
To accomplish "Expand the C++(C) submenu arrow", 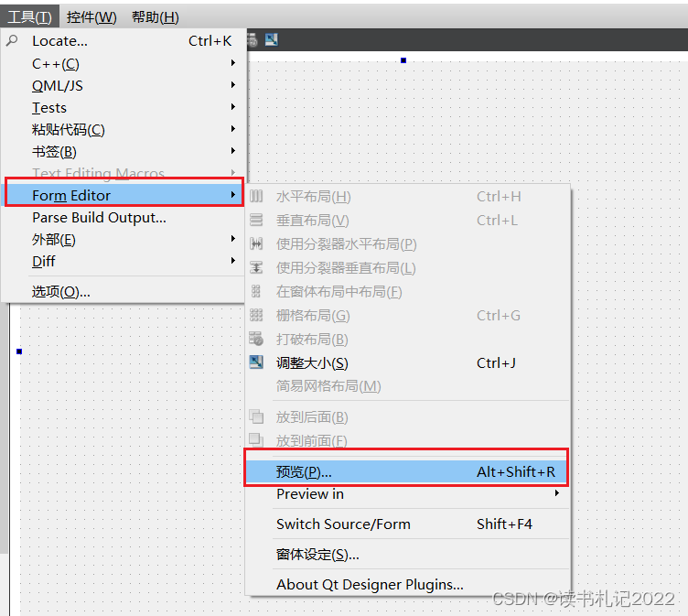I will coord(233,63).
